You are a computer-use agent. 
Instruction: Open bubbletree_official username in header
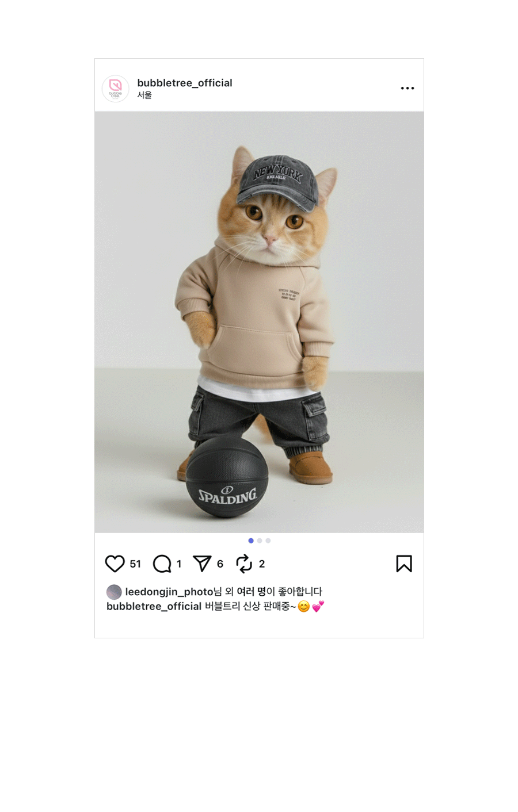coord(185,83)
